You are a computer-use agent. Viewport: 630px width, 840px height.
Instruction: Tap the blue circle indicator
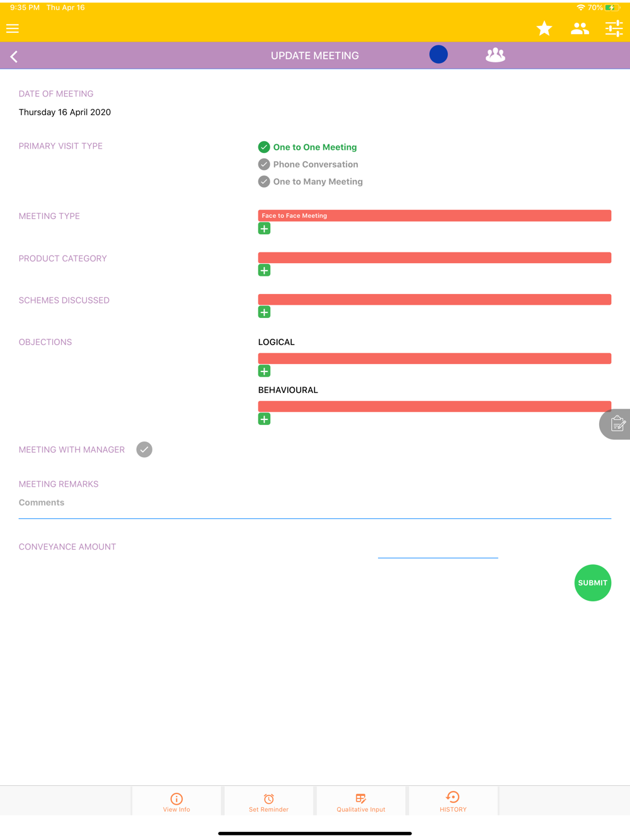pos(438,55)
